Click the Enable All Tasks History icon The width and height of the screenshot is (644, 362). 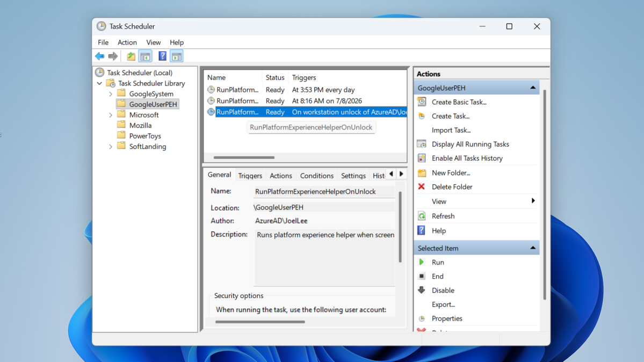(422, 158)
